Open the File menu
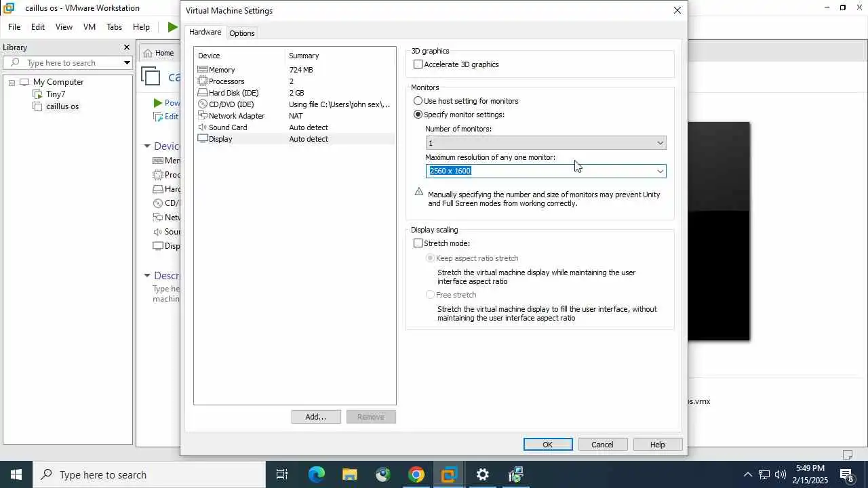The image size is (868, 488). (14, 27)
